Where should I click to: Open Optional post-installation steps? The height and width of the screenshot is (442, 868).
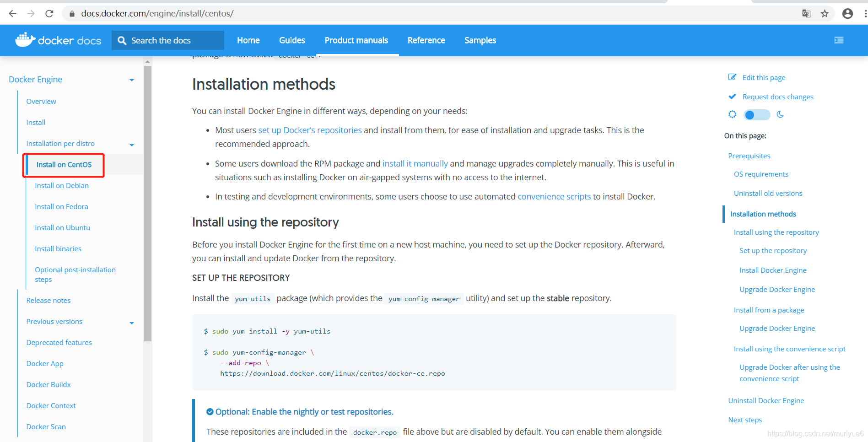[75, 275]
